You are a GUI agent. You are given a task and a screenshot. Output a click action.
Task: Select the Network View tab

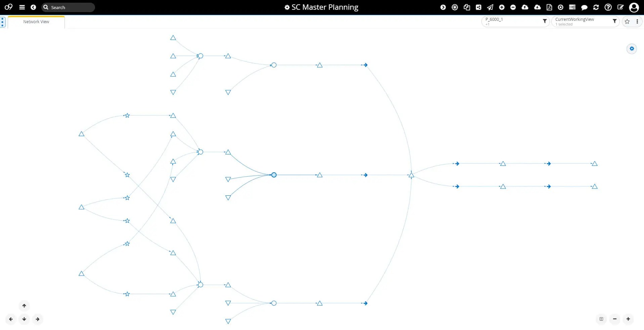[x=36, y=22]
